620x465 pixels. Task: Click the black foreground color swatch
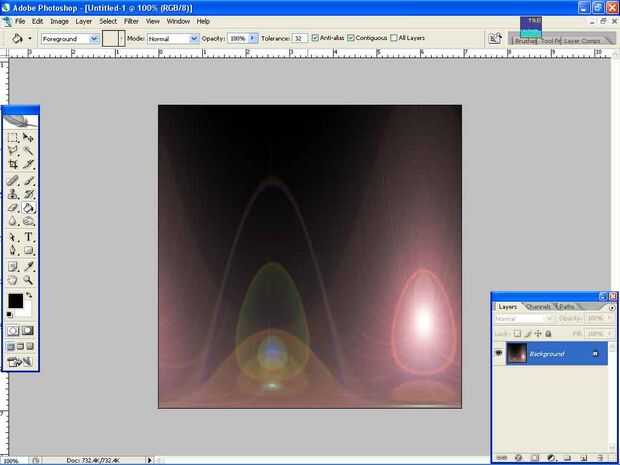[15, 301]
